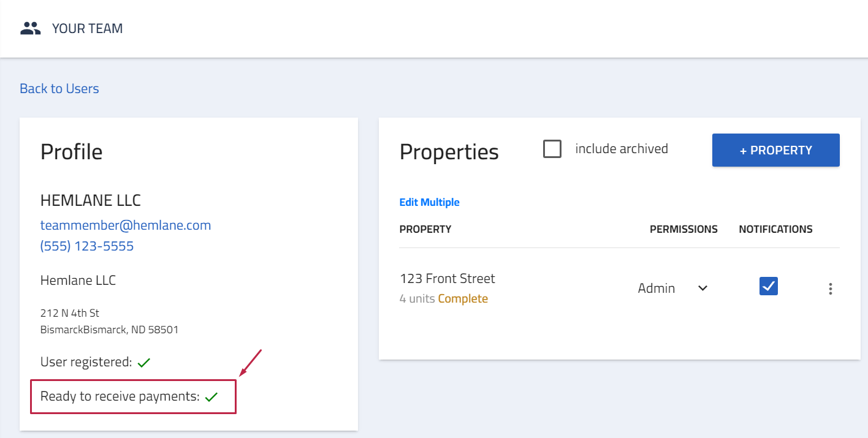Click the NOTIFICATIONS column header
Screen dimensions: 868x438
[776, 229]
